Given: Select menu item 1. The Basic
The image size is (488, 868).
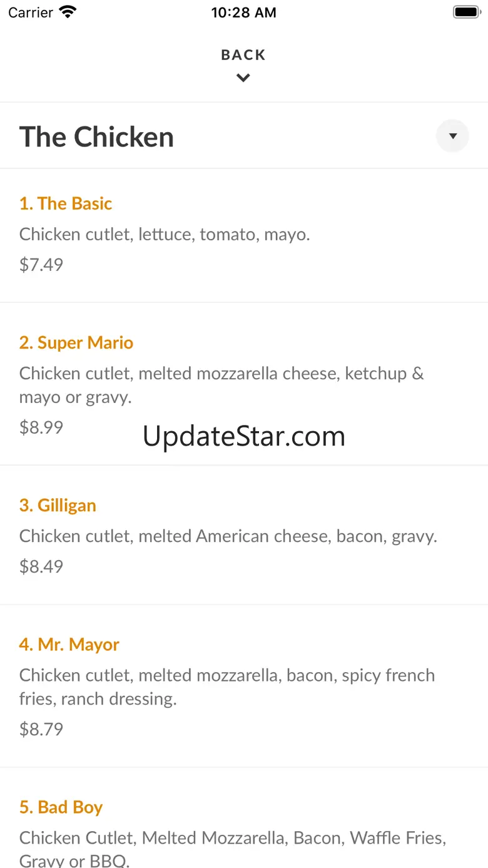Looking at the screenshot, I should point(66,203).
